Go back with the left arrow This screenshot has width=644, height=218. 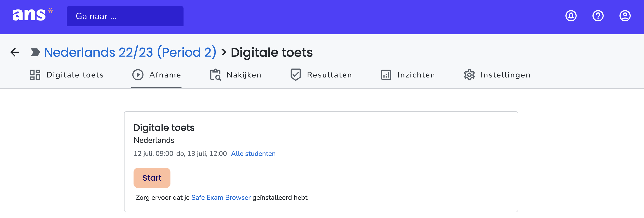(x=15, y=52)
